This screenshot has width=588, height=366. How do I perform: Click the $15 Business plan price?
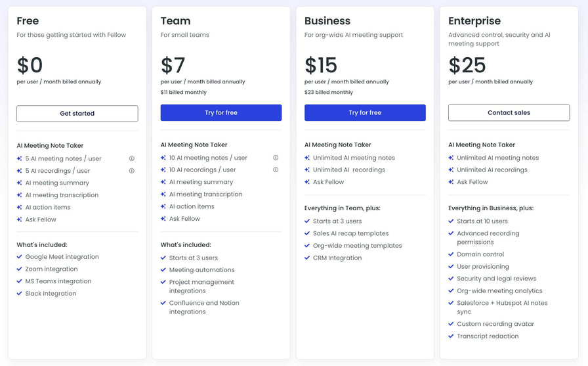321,65
